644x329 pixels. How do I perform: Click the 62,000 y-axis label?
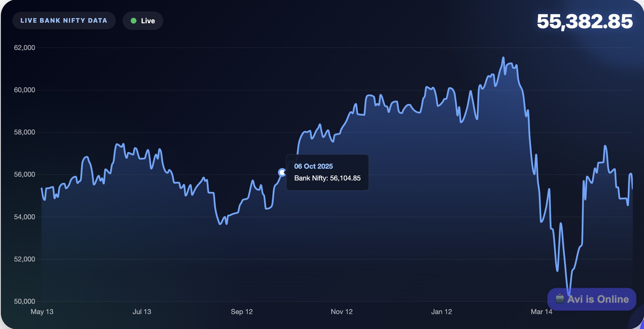pos(25,48)
